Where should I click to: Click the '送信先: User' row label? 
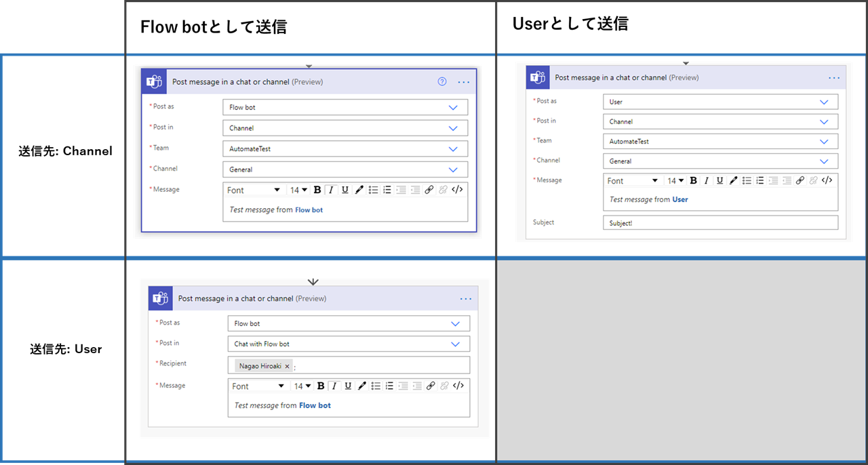tap(66, 349)
